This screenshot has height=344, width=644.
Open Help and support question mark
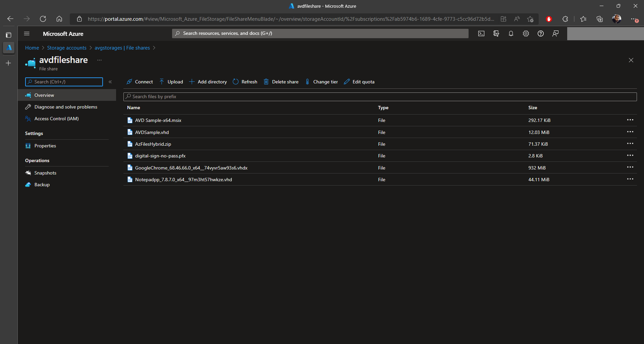click(x=541, y=33)
